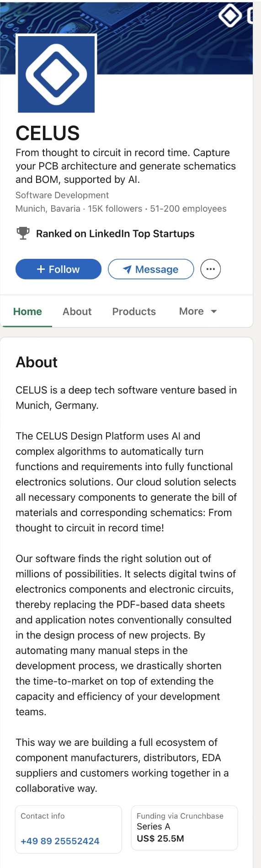The height and width of the screenshot is (868, 261).
Task: Open the three-dots more options button
Action: click(211, 269)
